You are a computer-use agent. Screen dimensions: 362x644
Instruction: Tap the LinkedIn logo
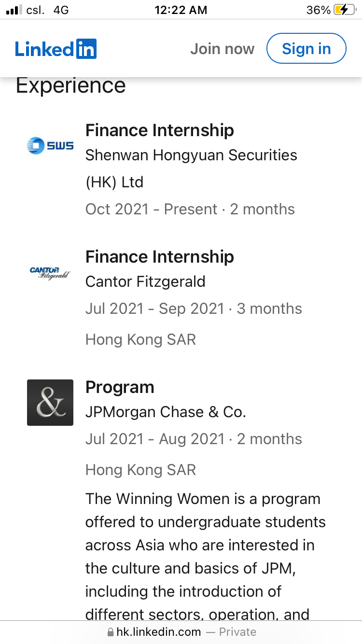pos(56,49)
